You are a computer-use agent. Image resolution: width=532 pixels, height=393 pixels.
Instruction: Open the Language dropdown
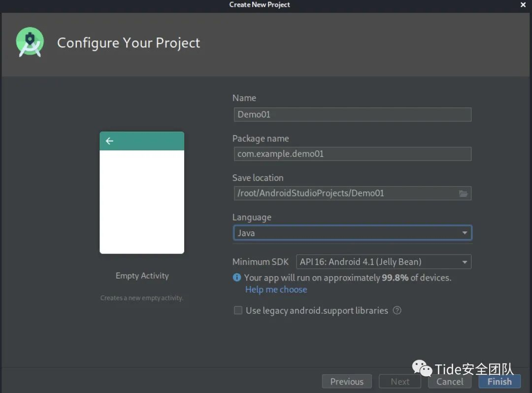click(352, 233)
